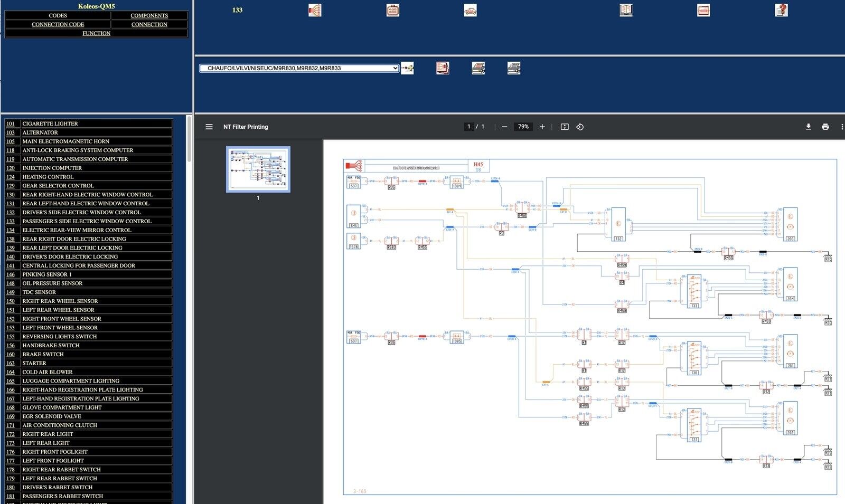Open the CHAUFO/LVILVI filter dropdown
The width and height of the screenshot is (845, 504).
(x=299, y=68)
